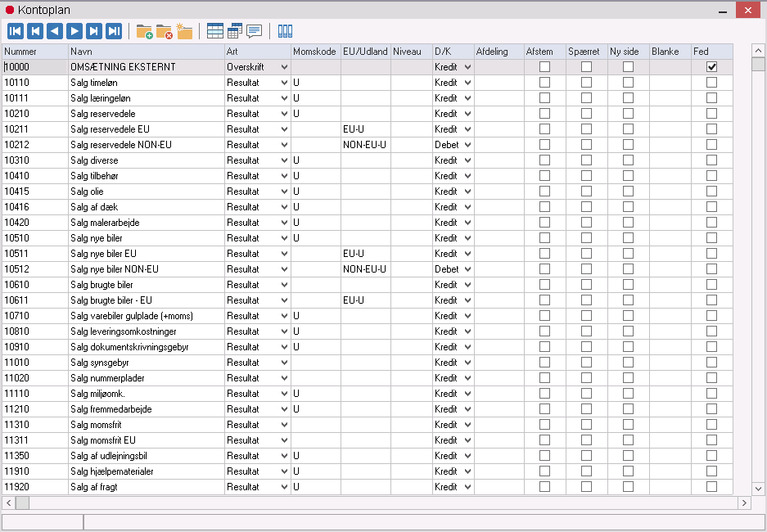Uncheck Fed checkbox for account 10000
The width and height of the screenshot is (767, 532).
(711, 67)
